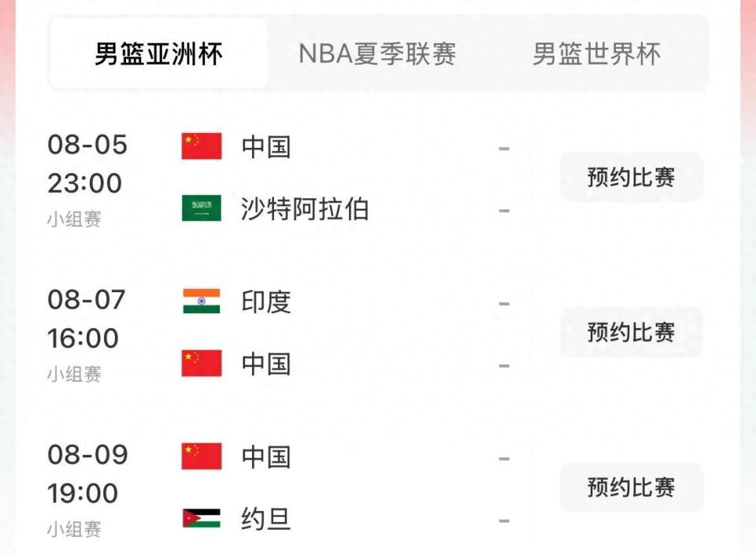The image size is (756, 555).
Task: Click 中国 team name in the 08-05 match
Action: pyautogui.click(x=266, y=146)
